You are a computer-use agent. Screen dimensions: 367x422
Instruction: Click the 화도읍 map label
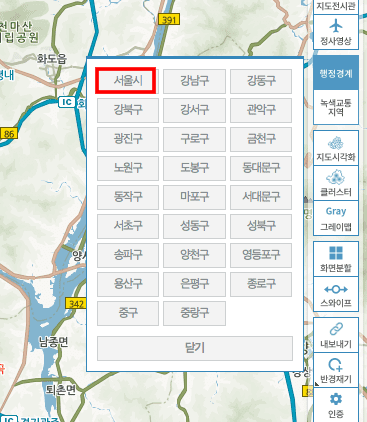click(x=52, y=59)
